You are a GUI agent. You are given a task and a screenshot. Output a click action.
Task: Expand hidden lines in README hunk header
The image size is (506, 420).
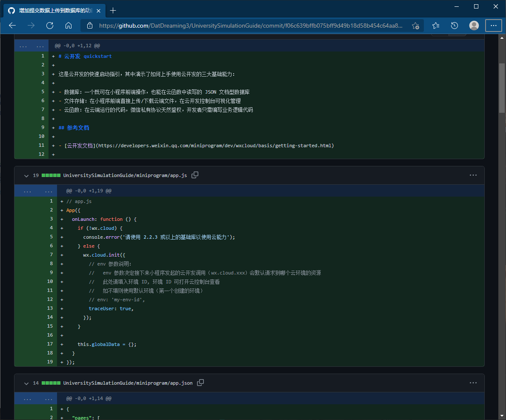pyautogui.click(x=31, y=46)
